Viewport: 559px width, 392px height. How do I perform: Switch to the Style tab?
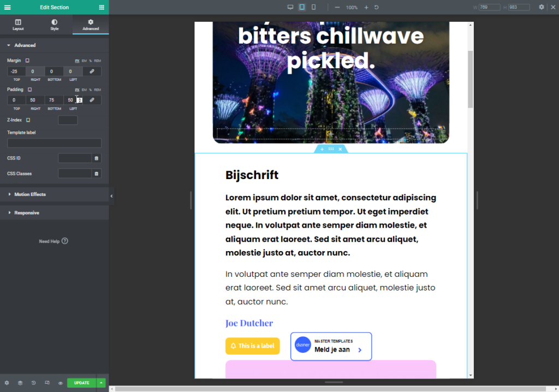pyautogui.click(x=54, y=25)
